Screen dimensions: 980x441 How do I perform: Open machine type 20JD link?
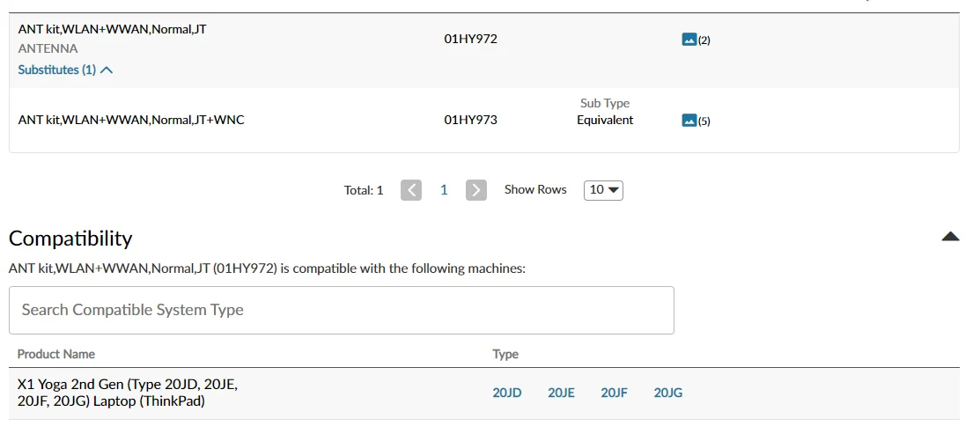507,393
